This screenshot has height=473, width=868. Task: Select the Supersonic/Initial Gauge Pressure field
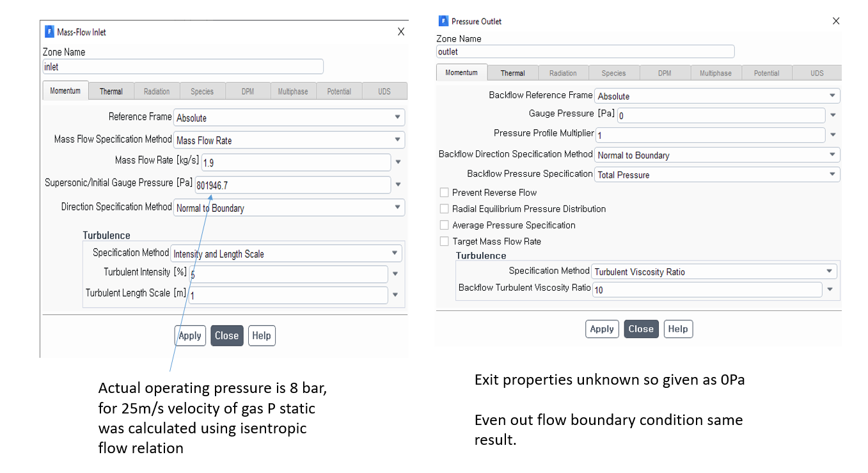click(x=292, y=186)
